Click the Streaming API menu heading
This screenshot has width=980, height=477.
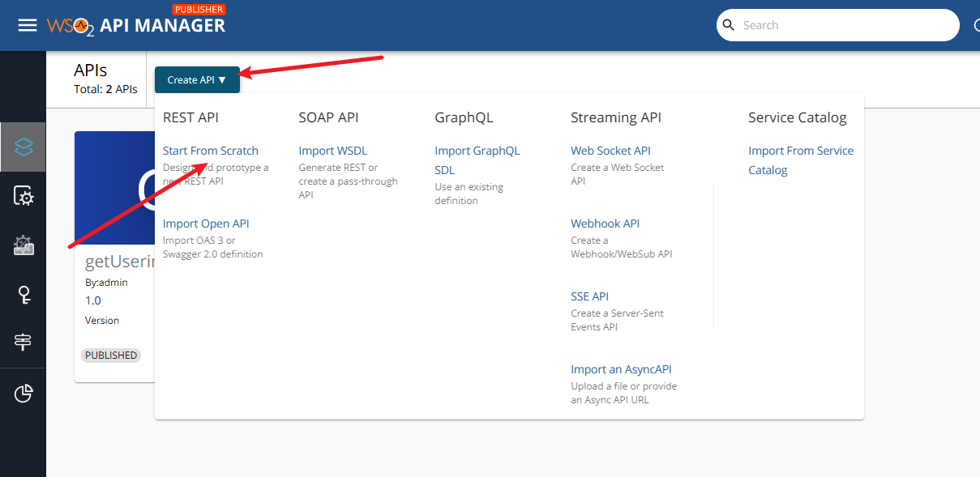[616, 117]
